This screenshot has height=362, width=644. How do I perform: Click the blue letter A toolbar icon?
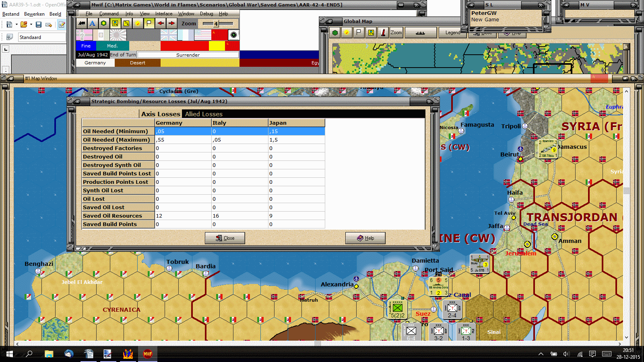click(93, 23)
